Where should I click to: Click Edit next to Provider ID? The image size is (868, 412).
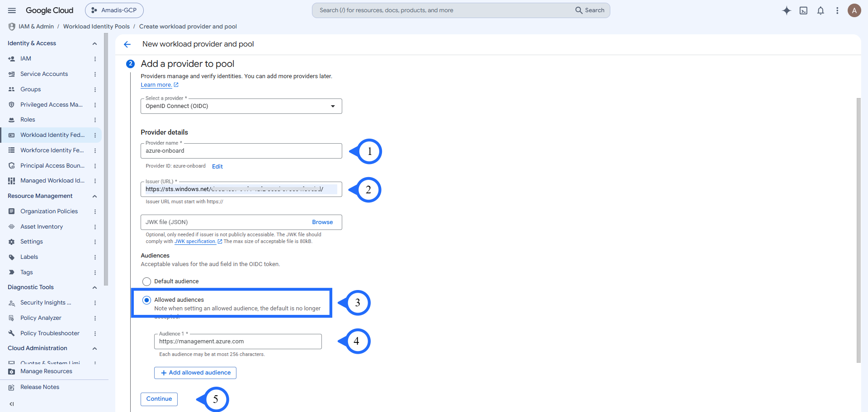tap(217, 166)
